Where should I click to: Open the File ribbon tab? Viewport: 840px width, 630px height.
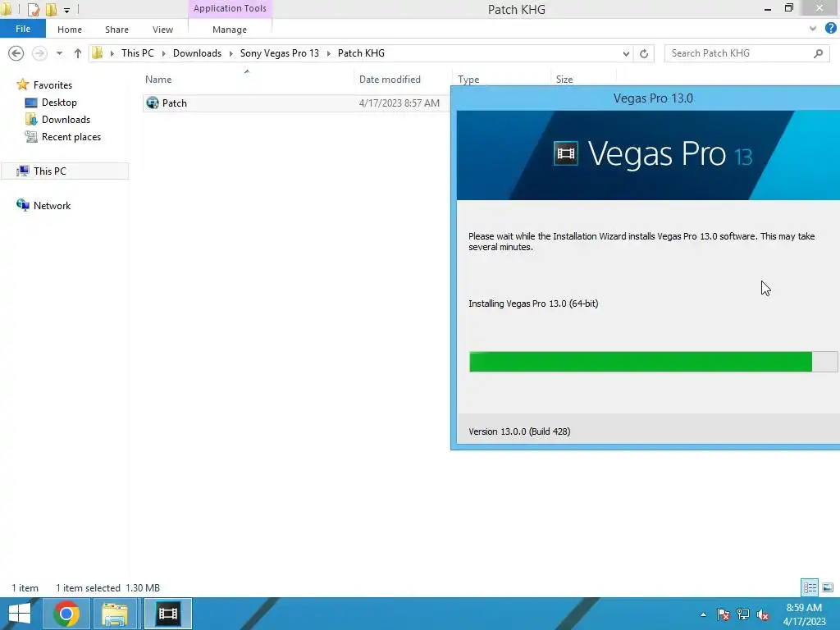22,29
